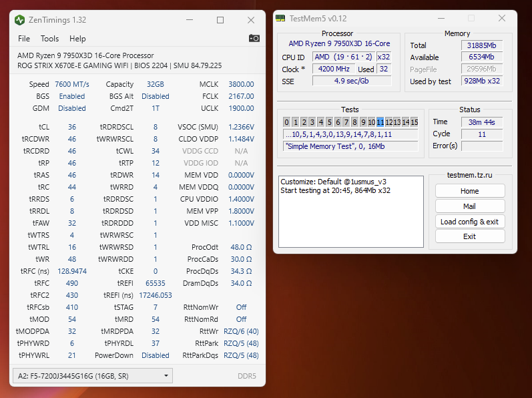Viewport: 532px width, 398px height.
Task: Click Load config & exit button
Action: pos(470,222)
